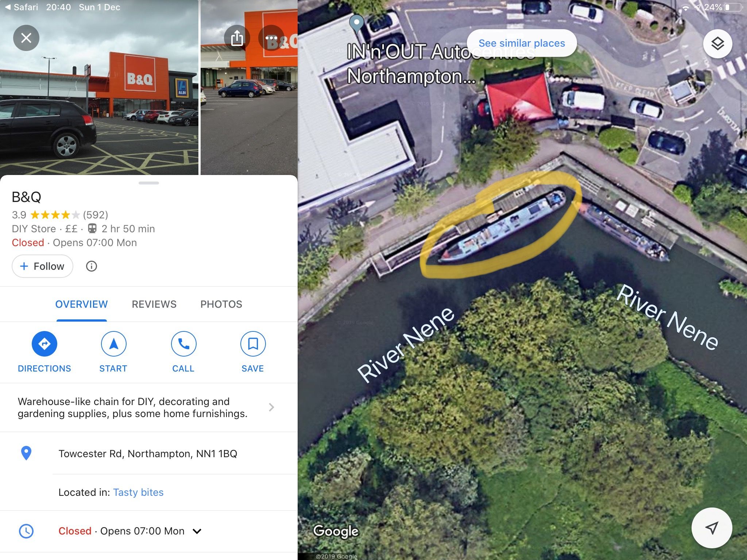This screenshot has height=560, width=747.
Task: Tap the sheet handle to expand the panel
Action: [149, 183]
